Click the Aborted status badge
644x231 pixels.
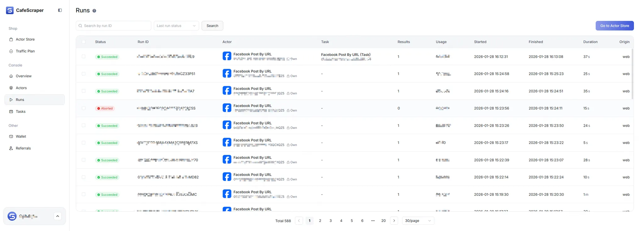coord(105,108)
